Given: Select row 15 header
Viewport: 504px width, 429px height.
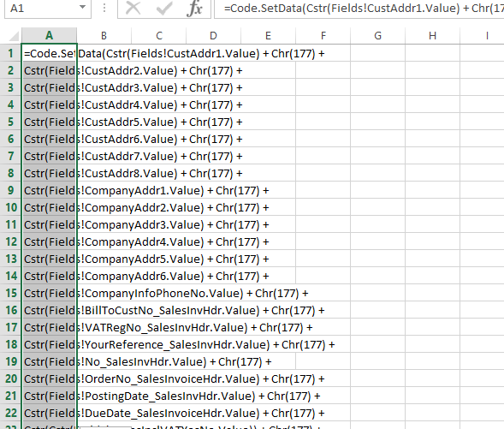Looking at the screenshot, I should (x=10, y=293).
